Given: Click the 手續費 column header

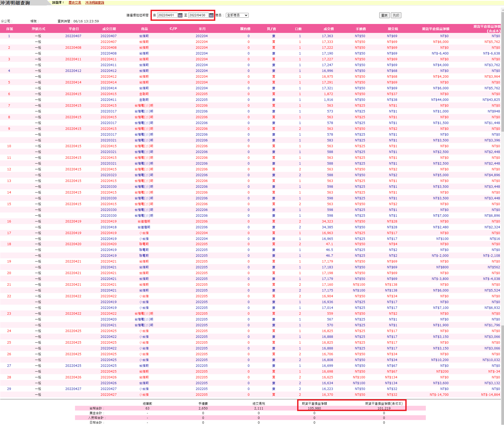Looking at the screenshot, I should [x=361, y=29].
